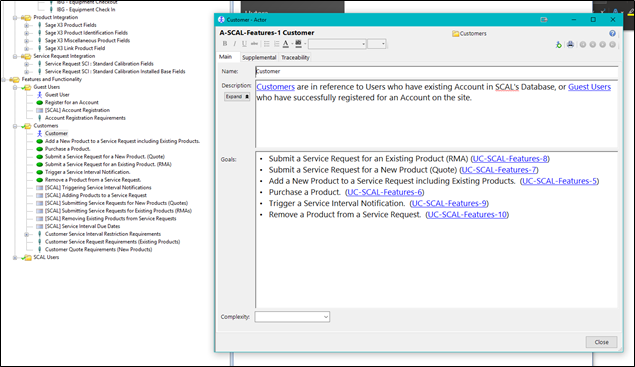Click the Features and Functionality folder icon
This screenshot has width=635, height=367.
tap(15, 79)
